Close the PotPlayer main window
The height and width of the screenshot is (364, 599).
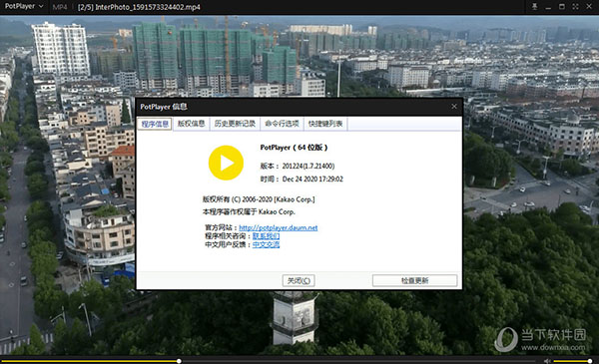point(589,7)
